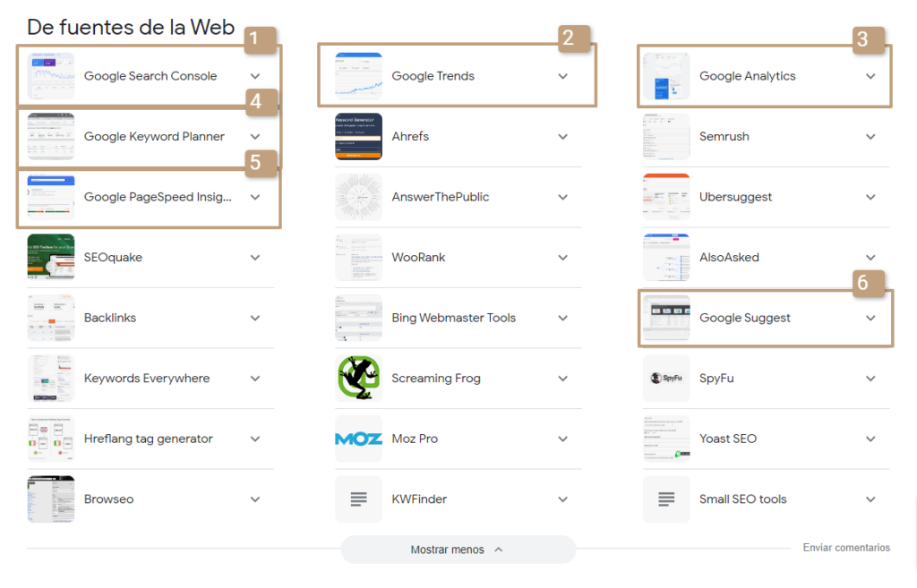Expand the Browseo row chevron

click(x=255, y=499)
